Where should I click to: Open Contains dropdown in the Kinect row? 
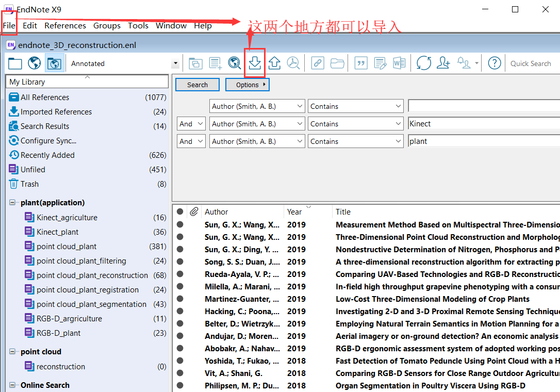(356, 124)
